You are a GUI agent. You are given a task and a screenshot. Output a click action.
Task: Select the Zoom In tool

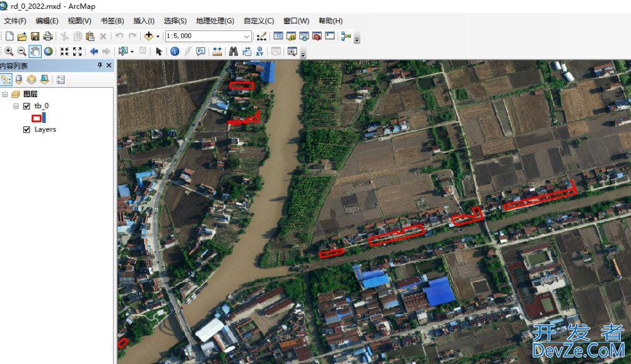coord(9,52)
